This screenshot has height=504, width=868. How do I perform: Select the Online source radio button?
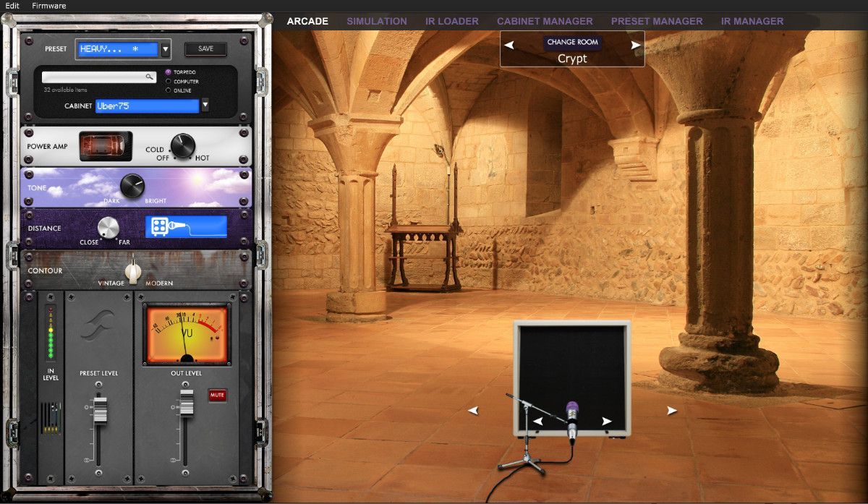[x=169, y=91]
